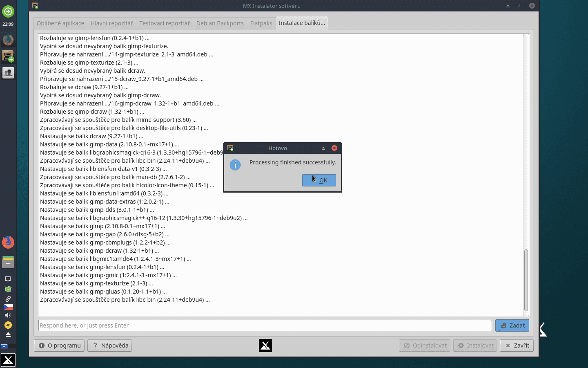This screenshot has height=368, width=588.
Task: Click the removable media eject icon
Action: [x=8, y=334]
